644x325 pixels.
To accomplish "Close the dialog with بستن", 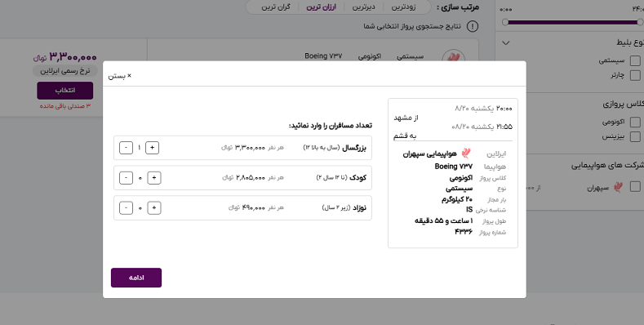I will click(x=119, y=76).
